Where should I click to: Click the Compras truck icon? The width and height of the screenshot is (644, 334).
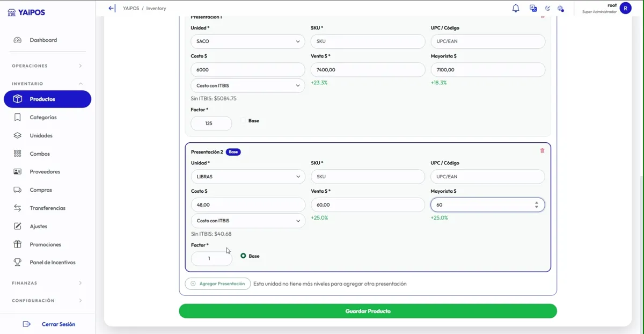pos(18,190)
